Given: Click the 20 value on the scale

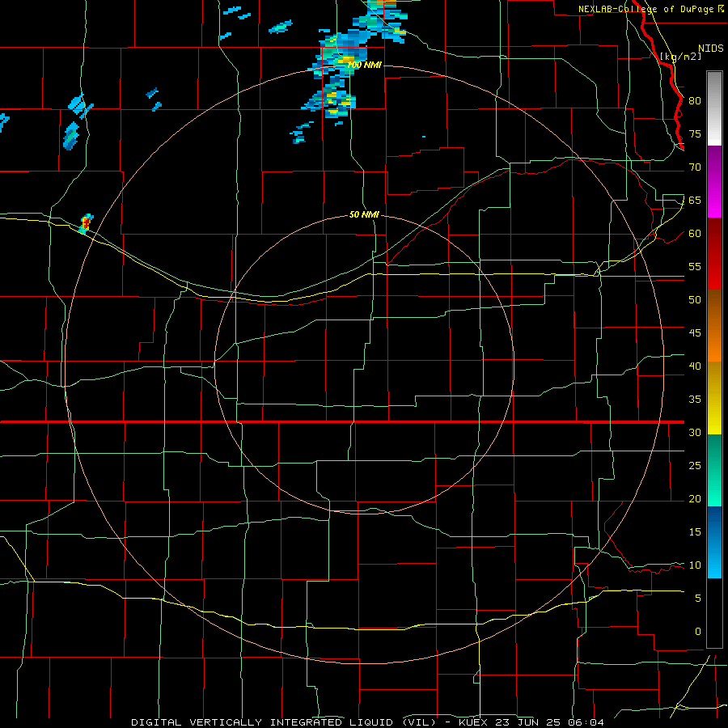Looking at the screenshot, I should tap(695, 498).
